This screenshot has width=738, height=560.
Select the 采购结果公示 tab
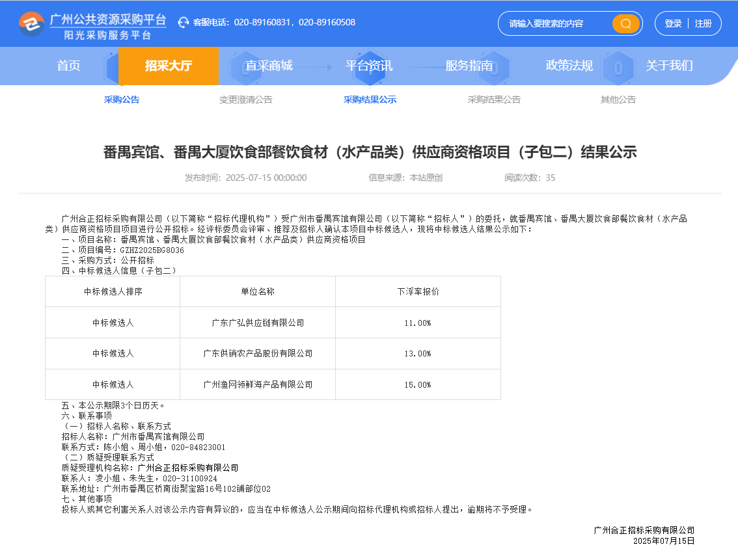click(370, 100)
